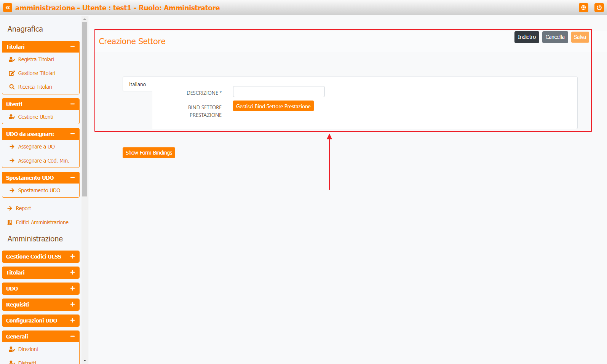Click the Report arrow icon
This screenshot has height=364, width=607.
point(10,208)
